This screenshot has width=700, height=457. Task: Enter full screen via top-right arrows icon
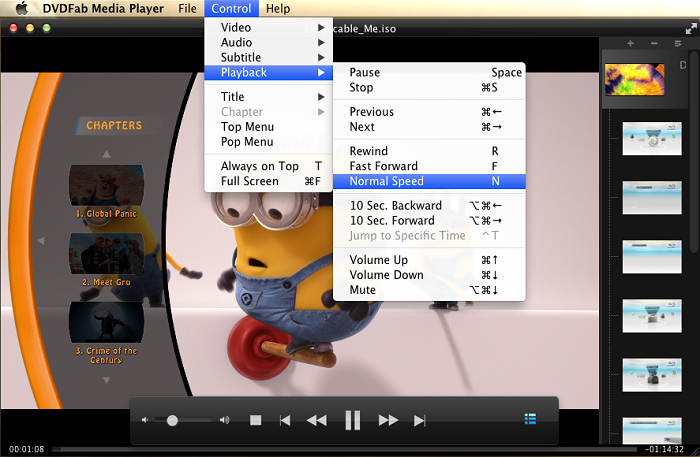tap(691, 28)
